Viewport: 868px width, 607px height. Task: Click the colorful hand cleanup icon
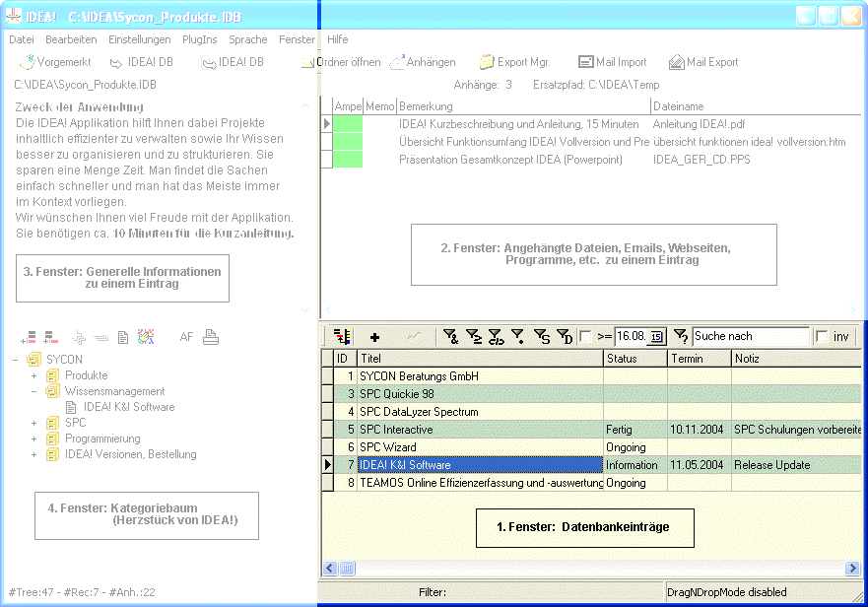146,337
